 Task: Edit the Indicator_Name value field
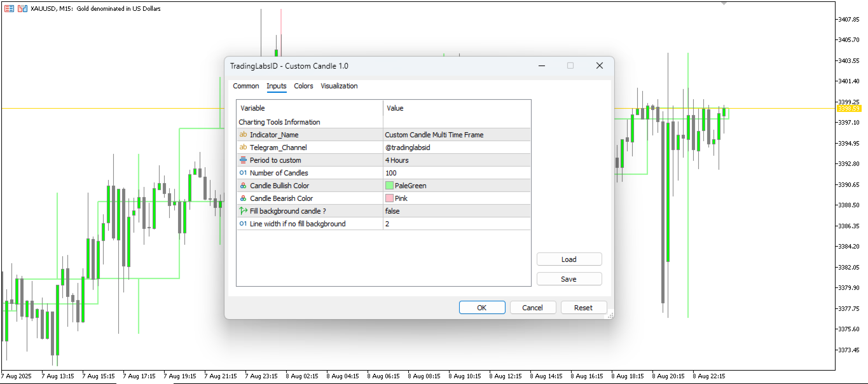click(x=457, y=135)
